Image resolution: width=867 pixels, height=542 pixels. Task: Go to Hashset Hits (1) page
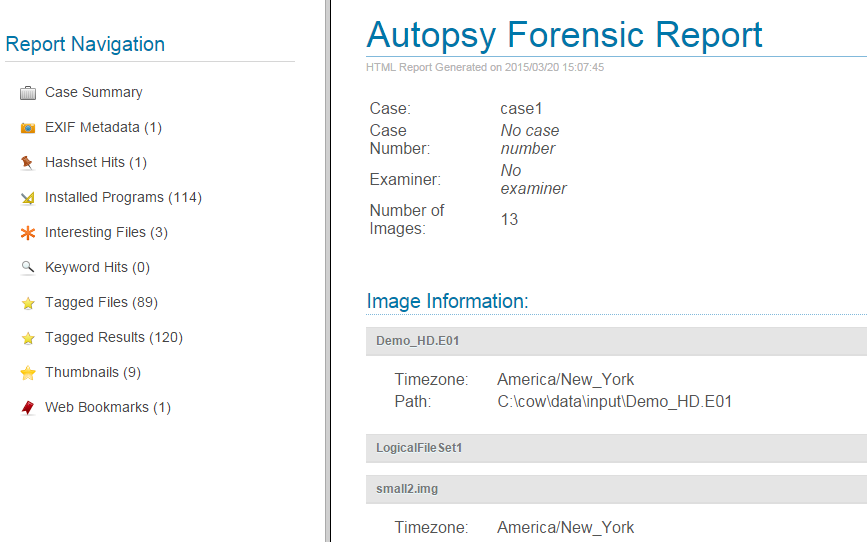click(96, 162)
